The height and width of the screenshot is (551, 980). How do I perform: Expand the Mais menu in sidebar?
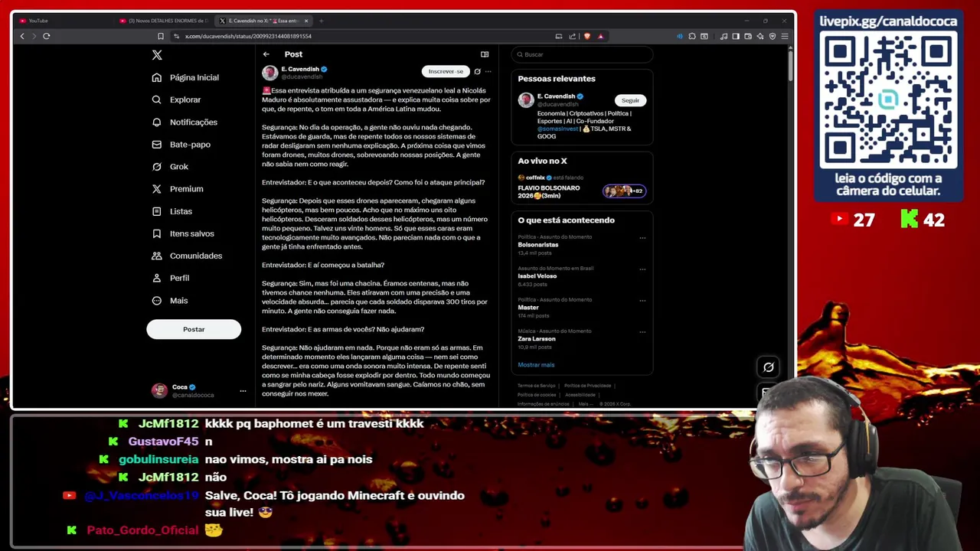(x=170, y=300)
